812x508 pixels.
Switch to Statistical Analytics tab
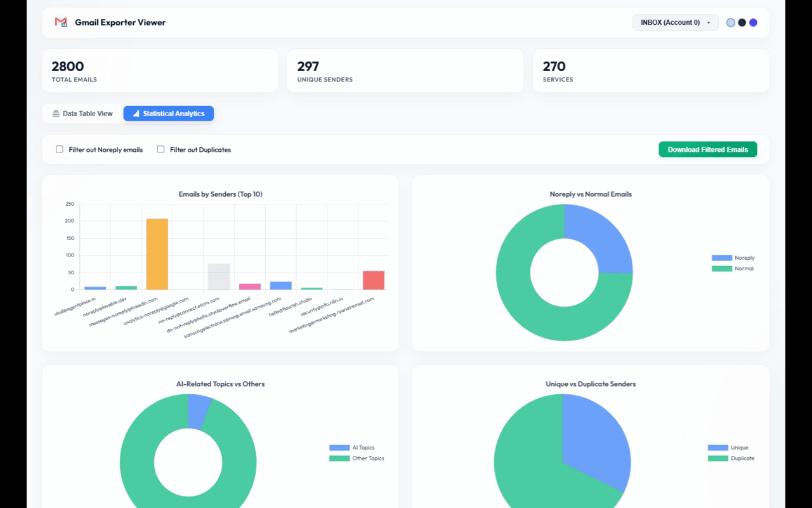click(169, 114)
